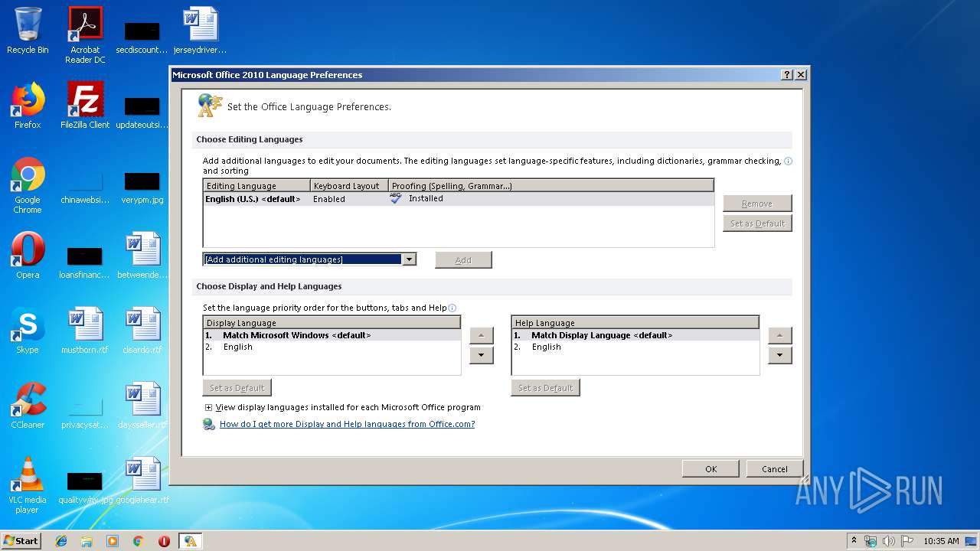The height and width of the screenshot is (551, 980).
Task: Select the VLC media player shortcut
Action: coord(28,485)
